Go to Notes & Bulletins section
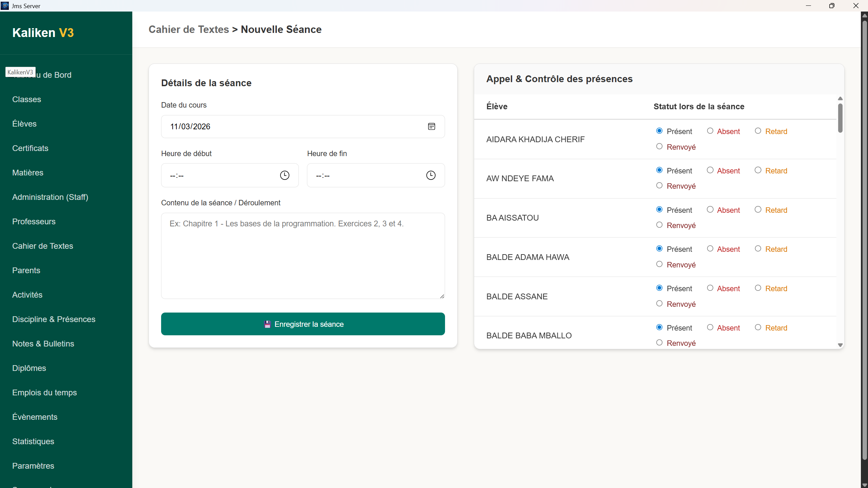 tap(43, 344)
